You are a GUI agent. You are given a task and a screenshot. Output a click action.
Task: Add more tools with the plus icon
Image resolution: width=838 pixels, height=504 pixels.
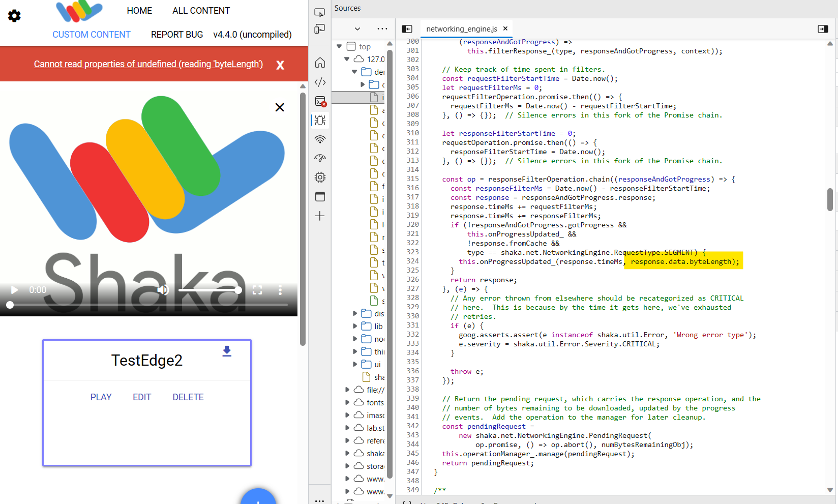coord(320,216)
